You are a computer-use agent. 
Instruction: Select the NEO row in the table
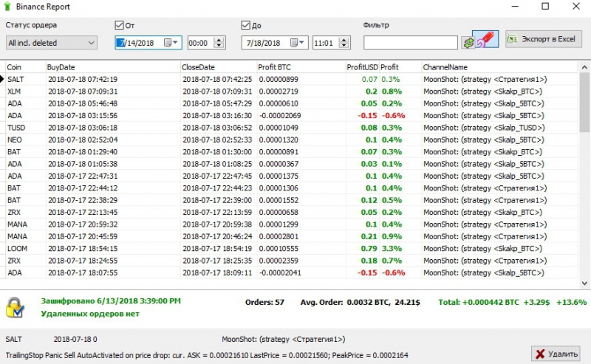pyautogui.click(x=291, y=140)
